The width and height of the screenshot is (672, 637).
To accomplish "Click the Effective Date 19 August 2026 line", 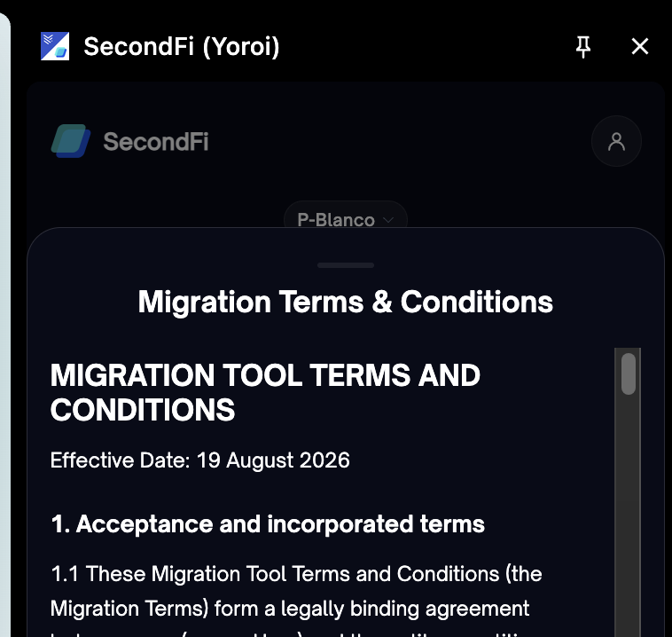I will tap(200, 460).
